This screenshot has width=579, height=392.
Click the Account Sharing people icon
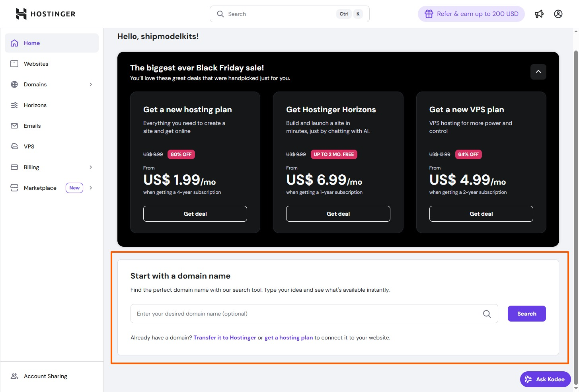point(14,376)
